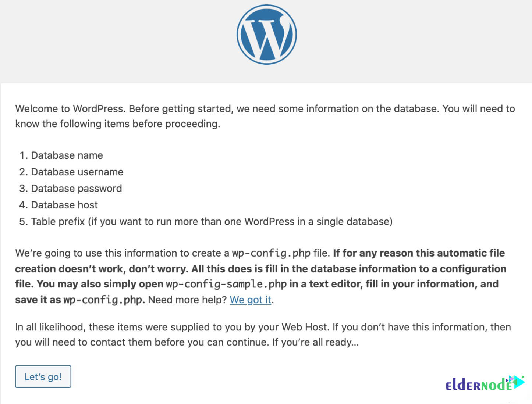The image size is (532, 404).
Task: Open the We got it help link
Action: (251, 300)
